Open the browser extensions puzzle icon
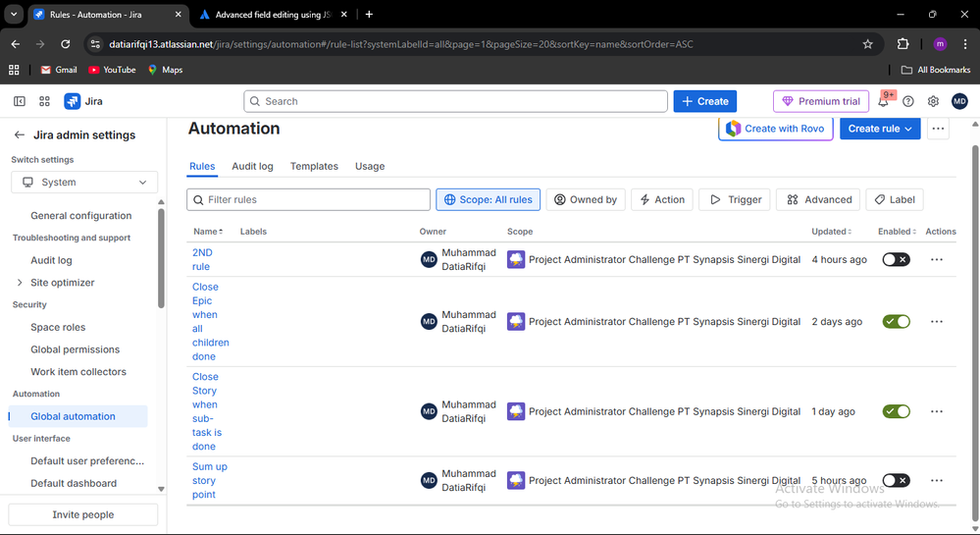This screenshot has width=980, height=535. click(x=903, y=44)
